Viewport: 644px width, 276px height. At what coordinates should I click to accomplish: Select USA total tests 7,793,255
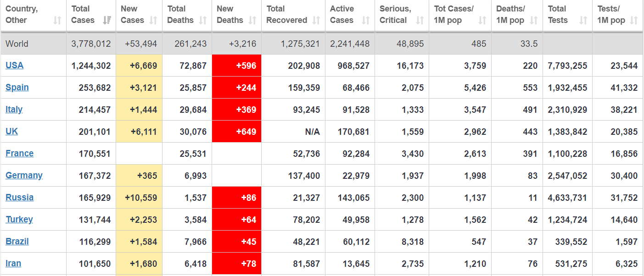567,66
